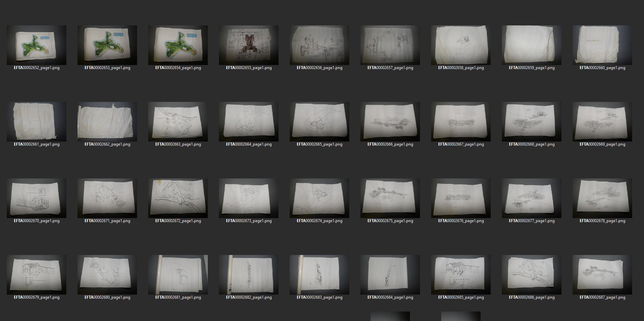Click the filename text EFTA00002676_page1.png

coord(461,221)
